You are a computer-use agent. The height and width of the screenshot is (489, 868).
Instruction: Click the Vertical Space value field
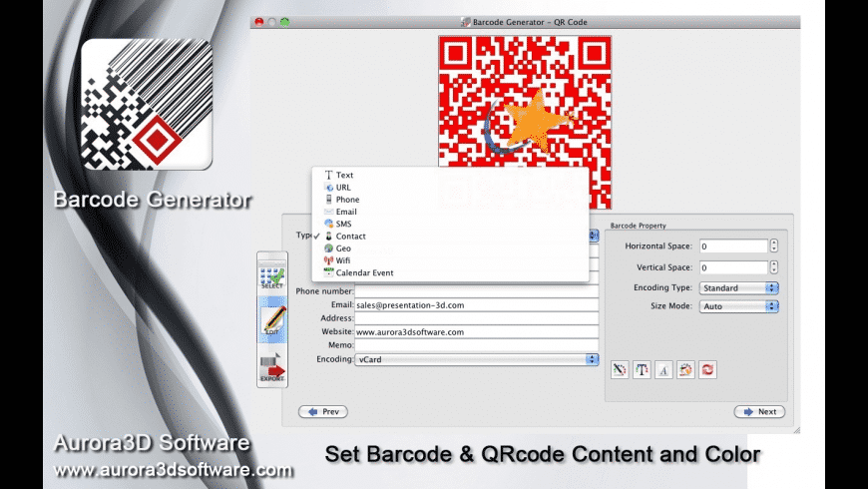733,267
